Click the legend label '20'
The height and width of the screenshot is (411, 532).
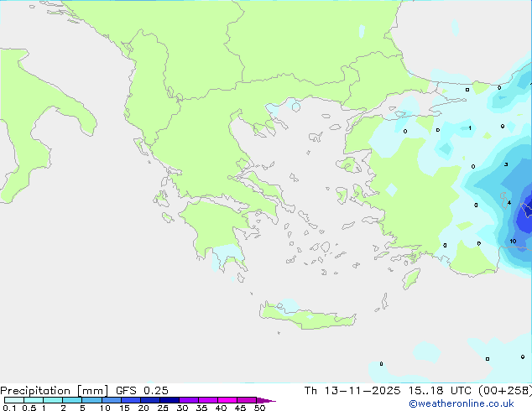[143, 408]
